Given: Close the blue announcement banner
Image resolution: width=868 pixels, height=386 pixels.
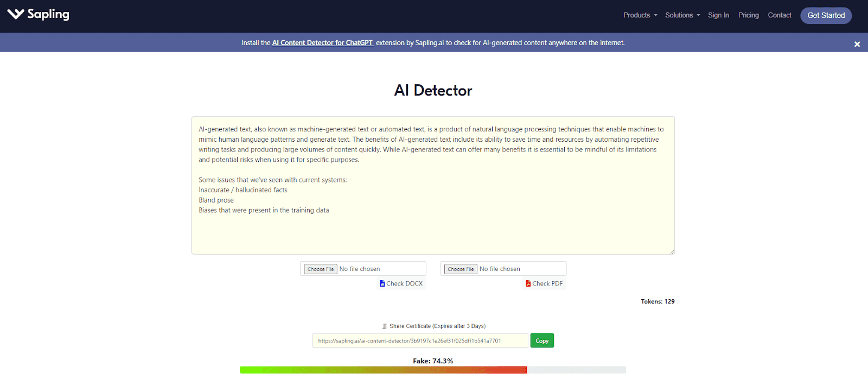Looking at the screenshot, I should click(857, 44).
